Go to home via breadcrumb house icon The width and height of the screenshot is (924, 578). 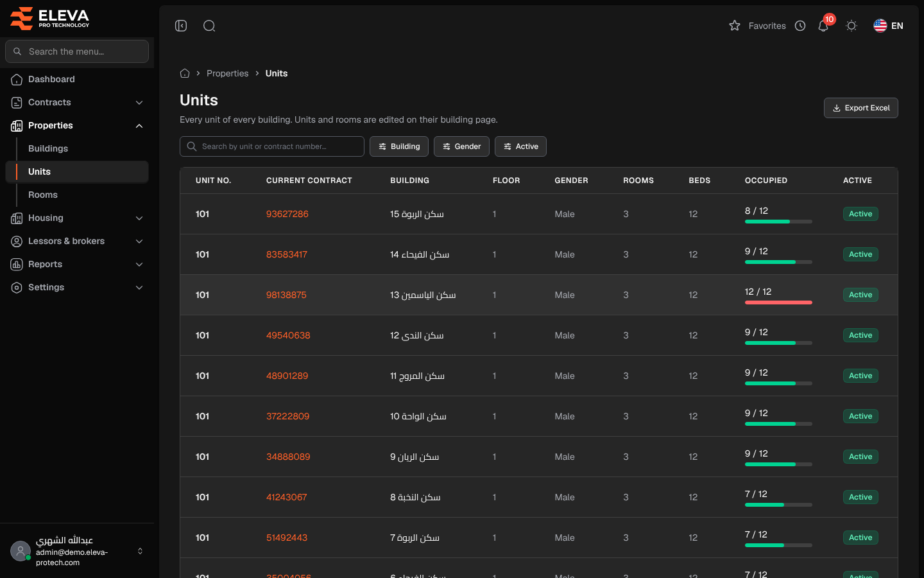(185, 73)
